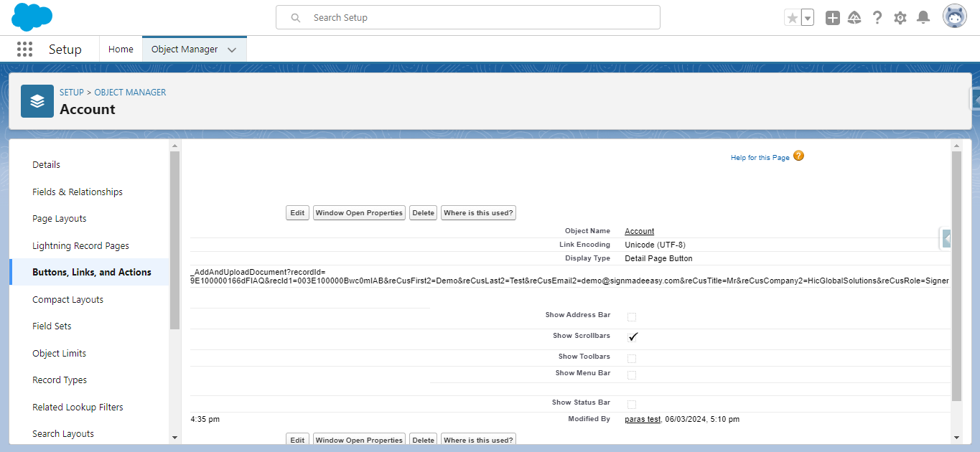Viewport: 980px width, 452px height.
Task: Click the lower Delete button
Action: pyautogui.click(x=424, y=440)
